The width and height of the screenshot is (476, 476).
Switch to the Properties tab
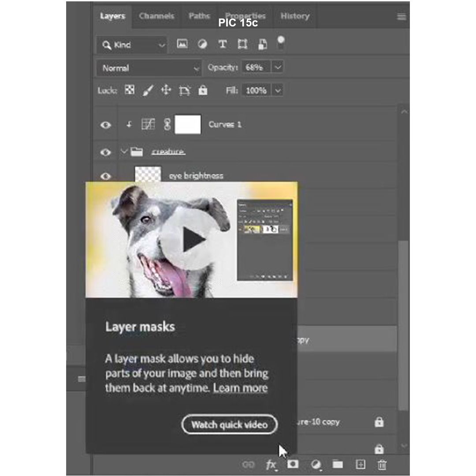pos(245,16)
